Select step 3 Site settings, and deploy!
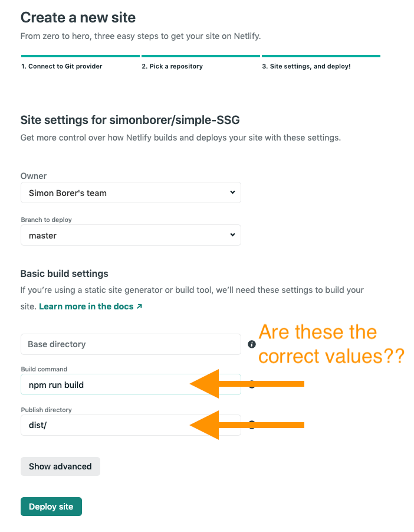 click(306, 66)
